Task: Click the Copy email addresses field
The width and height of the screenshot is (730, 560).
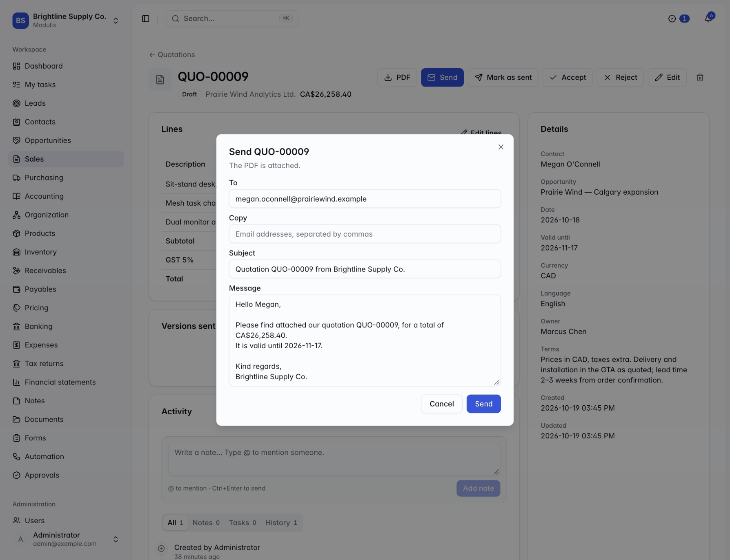Action: point(365,234)
